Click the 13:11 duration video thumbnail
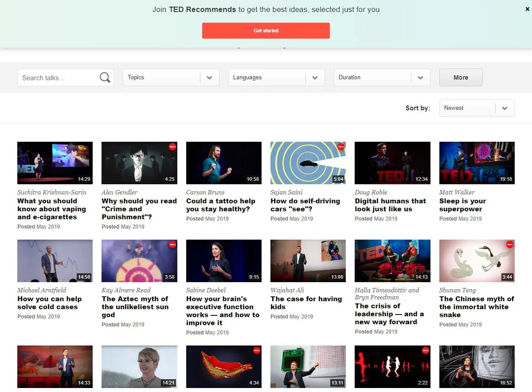The image size is (532, 392). pos(308,367)
